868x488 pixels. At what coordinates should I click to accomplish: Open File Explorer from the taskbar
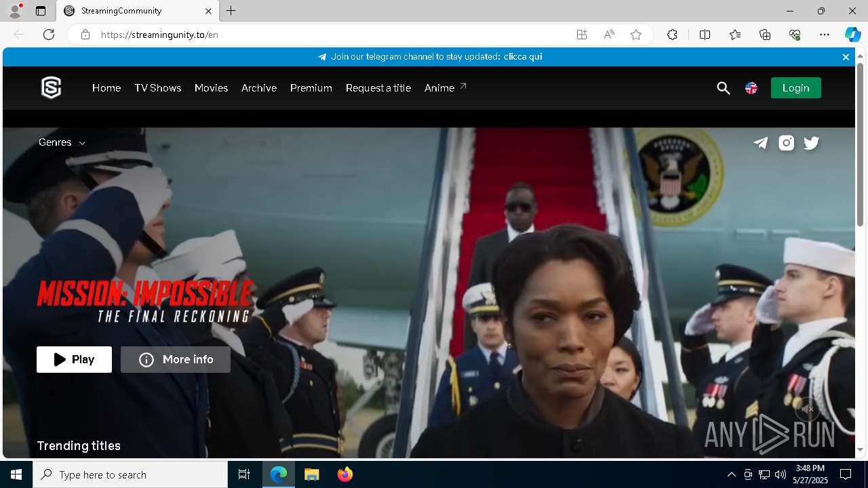[x=312, y=474]
